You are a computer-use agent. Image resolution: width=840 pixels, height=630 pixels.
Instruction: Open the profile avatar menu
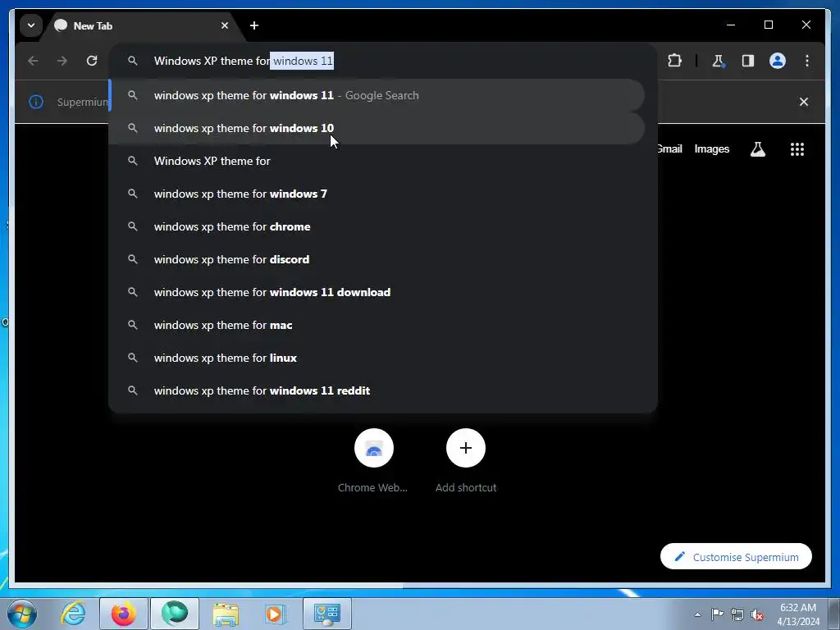pos(778,61)
